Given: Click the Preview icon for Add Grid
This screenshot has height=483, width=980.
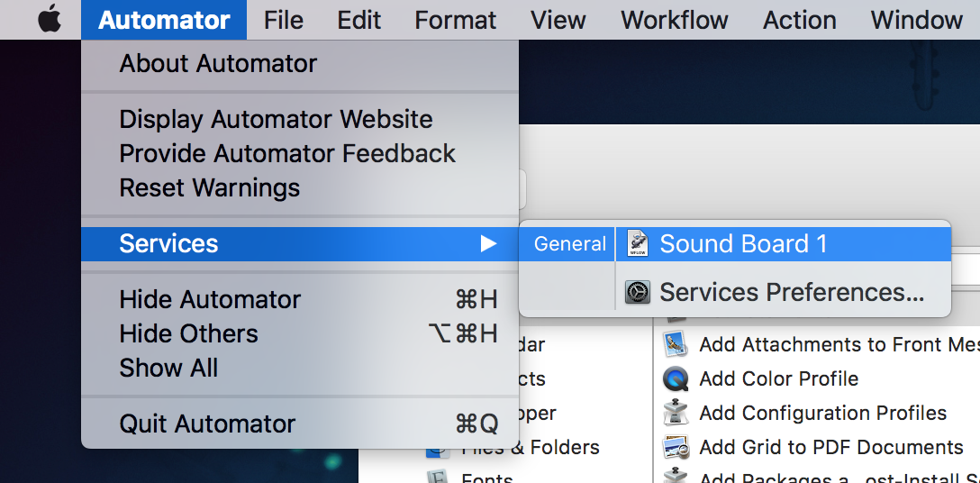Looking at the screenshot, I should point(676,447).
